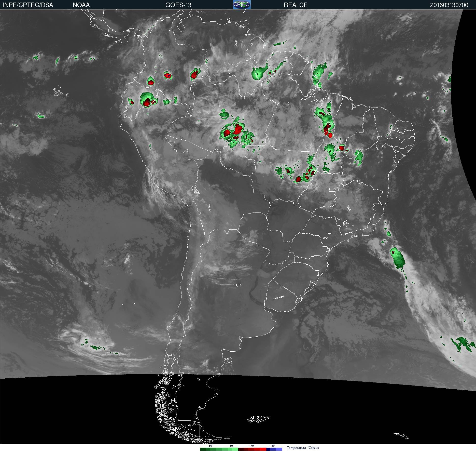Click the 201603130700 timestamp
476x451 pixels.
pos(449,5)
